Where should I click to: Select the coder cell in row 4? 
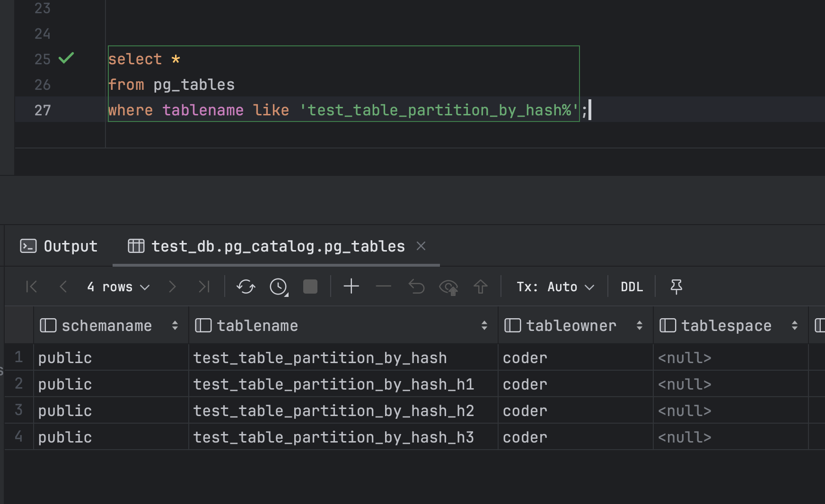(576, 437)
